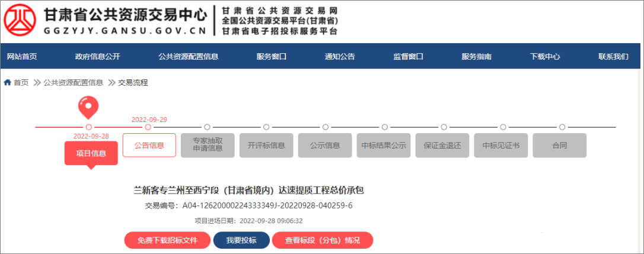The width and height of the screenshot is (644, 254).
Task: Open 网站首页 in the navigation bar
Action: click(22, 57)
